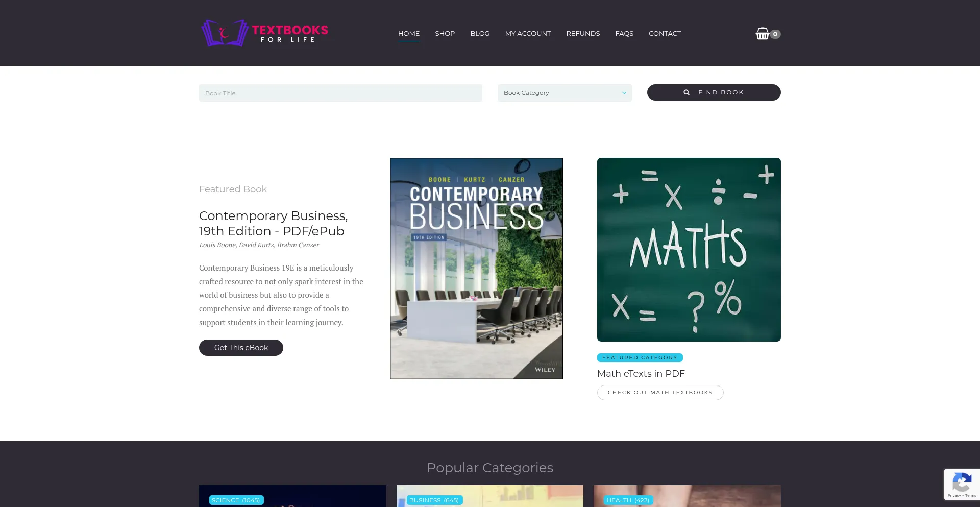Go to the Shop menu item

[445, 34]
